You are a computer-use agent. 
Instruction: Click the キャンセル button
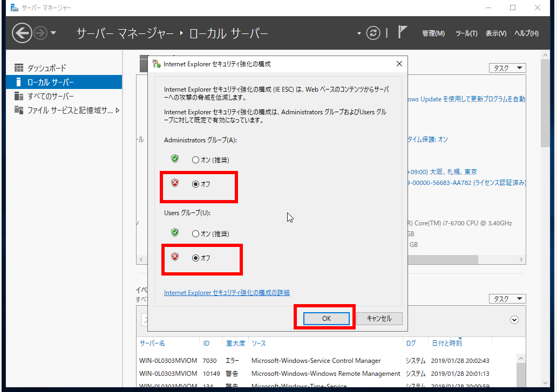379,319
